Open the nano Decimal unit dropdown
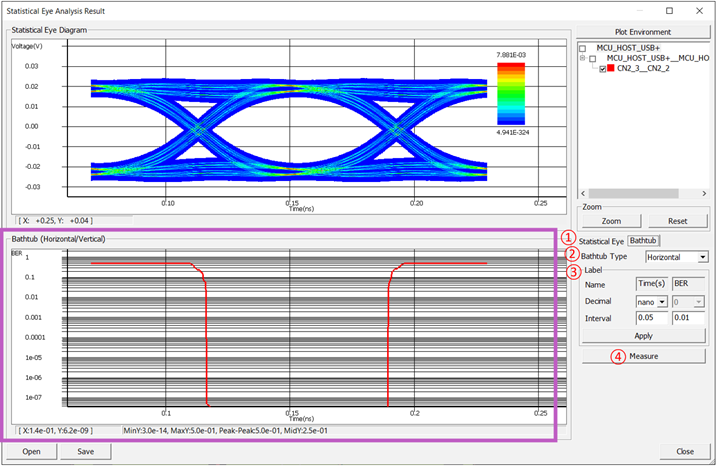The height and width of the screenshot is (467, 717). point(651,301)
